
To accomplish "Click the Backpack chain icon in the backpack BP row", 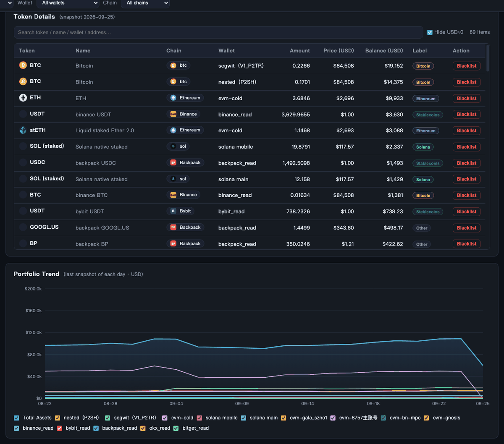I will (x=173, y=243).
